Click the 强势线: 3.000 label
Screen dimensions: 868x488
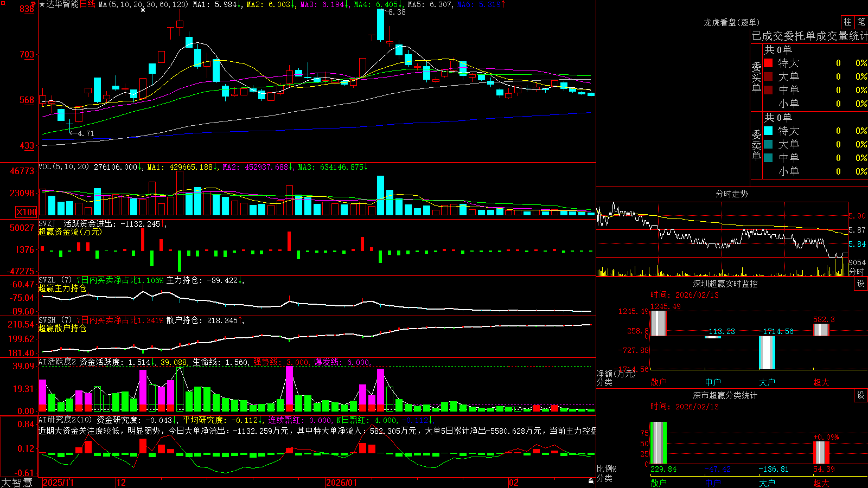coord(282,362)
